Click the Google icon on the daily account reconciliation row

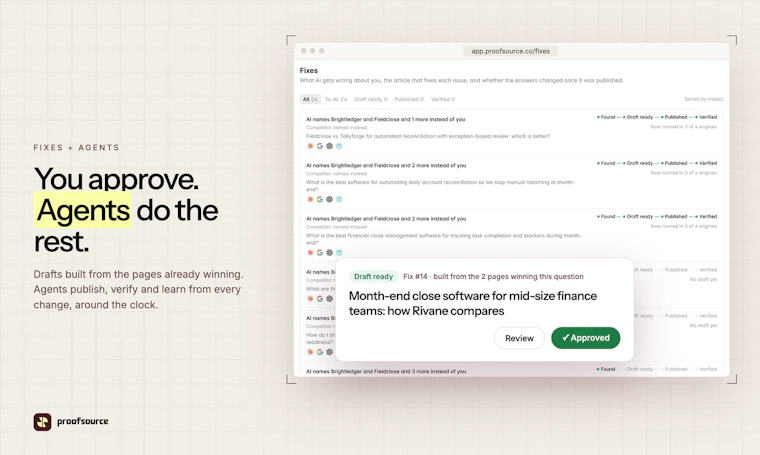pos(320,199)
